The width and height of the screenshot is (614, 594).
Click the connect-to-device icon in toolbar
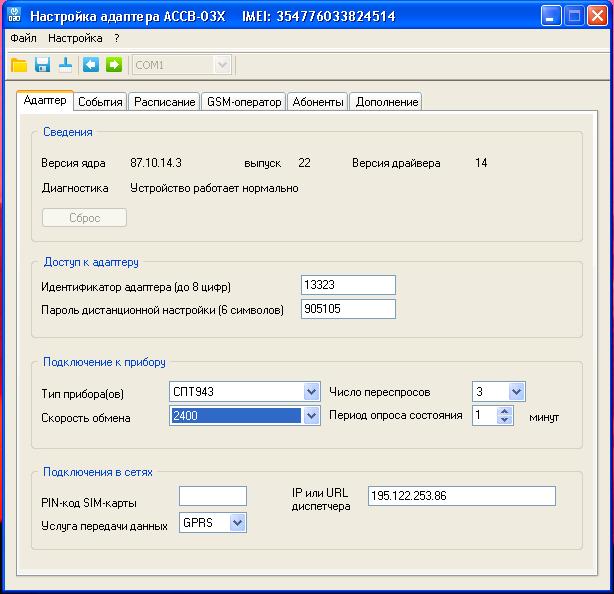coord(65,65)
